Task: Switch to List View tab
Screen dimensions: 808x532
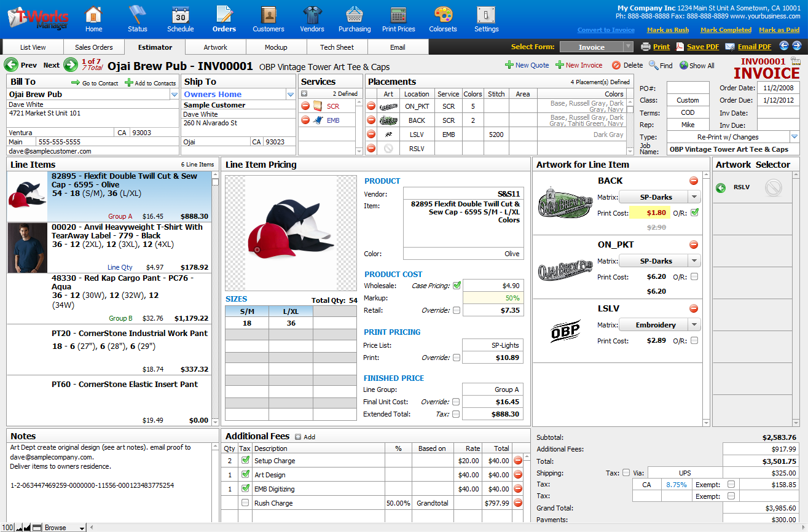Action: pos(33,47)
